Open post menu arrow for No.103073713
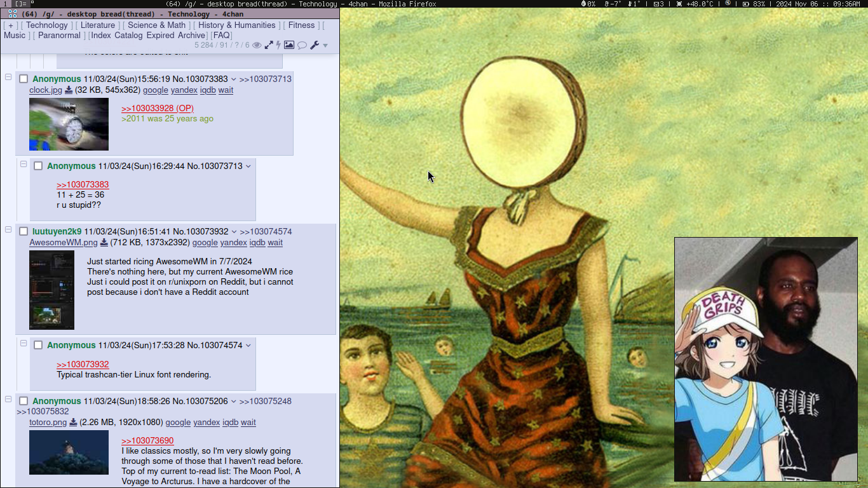Screen dimensions: 868x488 click(248, 166)
